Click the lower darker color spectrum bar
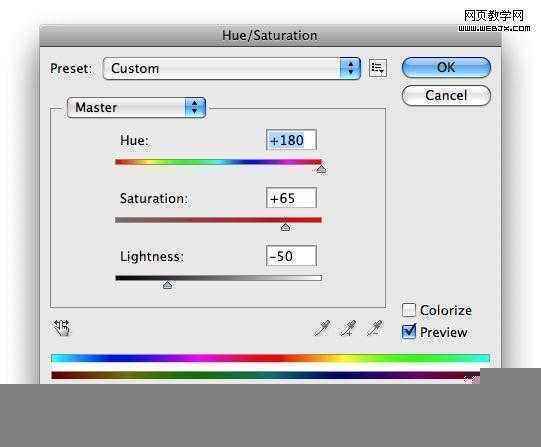 pos(266,375)
